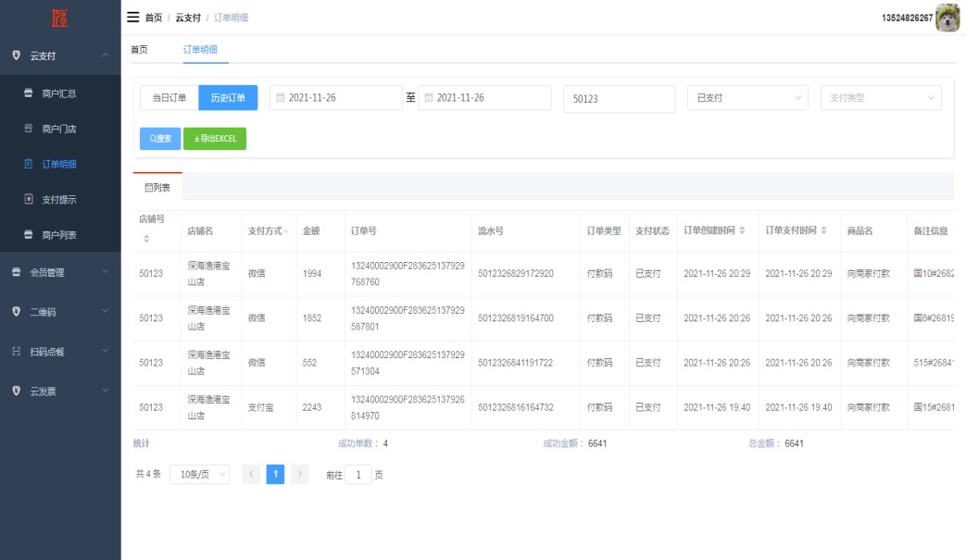Viewport: 966px width, 560px height.
Task: Open 商户列表 in the sidebar
Action: pyautogui.click(x=59, y=235)
